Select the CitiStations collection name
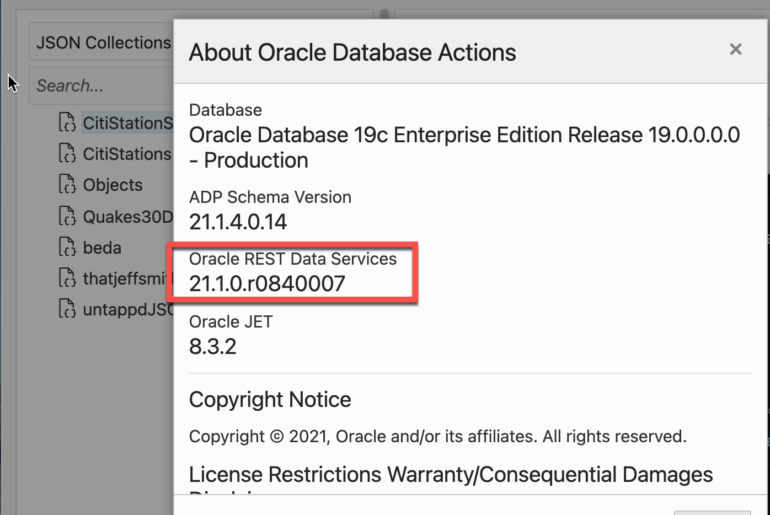The height and width of the screenshot is (515, 770). pyautogui.click(x=127, y=154)
